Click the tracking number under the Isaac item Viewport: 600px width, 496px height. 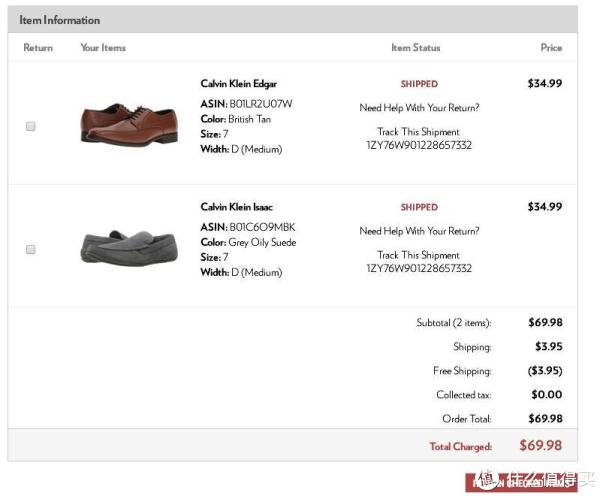point(419,268)
